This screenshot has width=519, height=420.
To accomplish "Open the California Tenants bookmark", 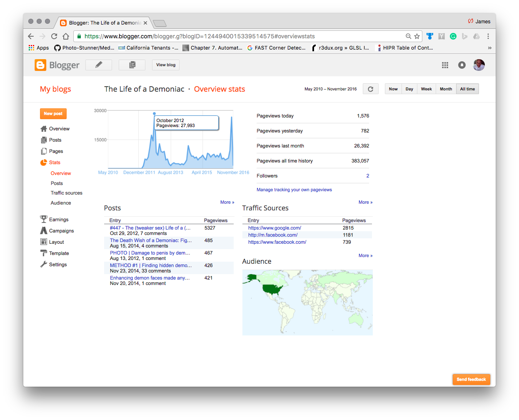I will [x=148, y=48].
